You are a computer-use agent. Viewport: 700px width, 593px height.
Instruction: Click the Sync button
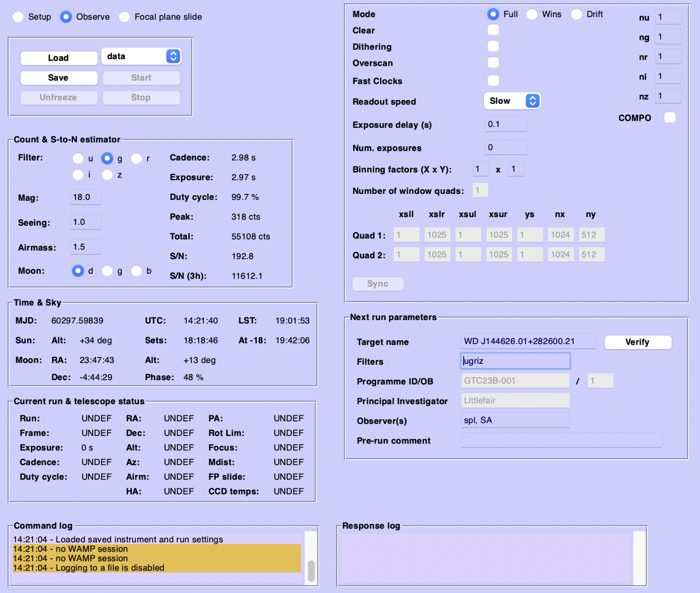pos(378,284)
